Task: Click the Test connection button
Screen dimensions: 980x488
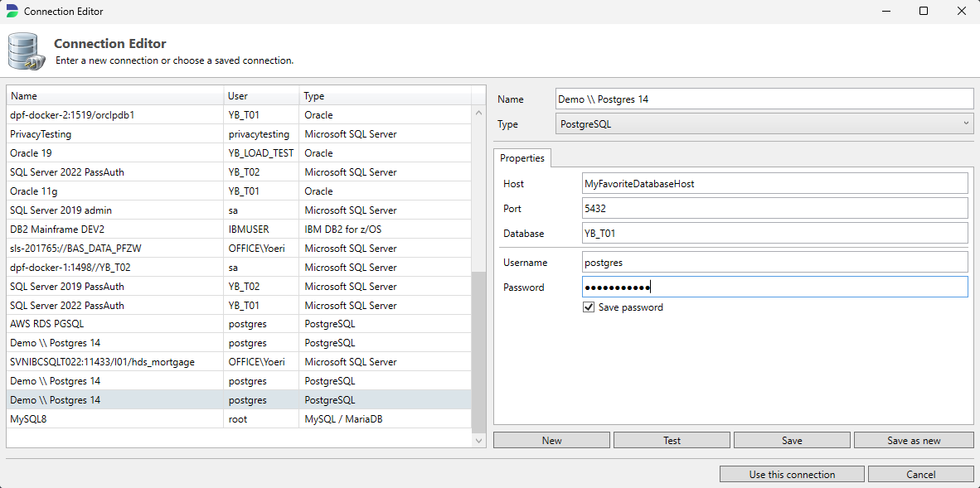Action: 672,441
